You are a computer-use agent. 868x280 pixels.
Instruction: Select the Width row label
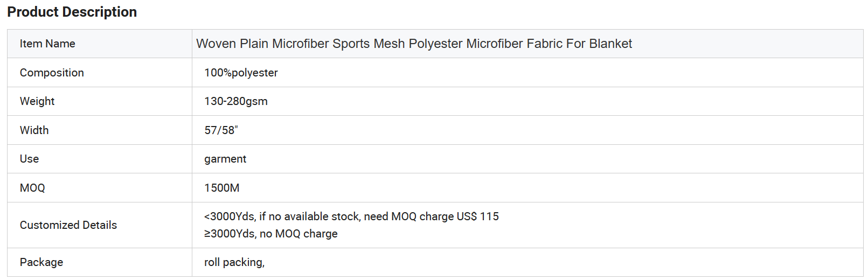(34, 130)
